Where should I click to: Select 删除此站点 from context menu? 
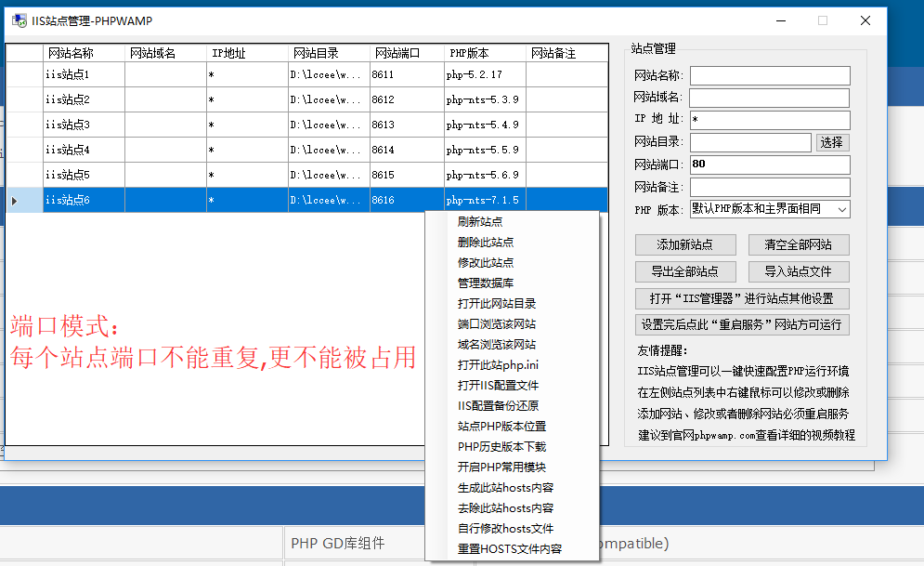click(x=486, y=242)
